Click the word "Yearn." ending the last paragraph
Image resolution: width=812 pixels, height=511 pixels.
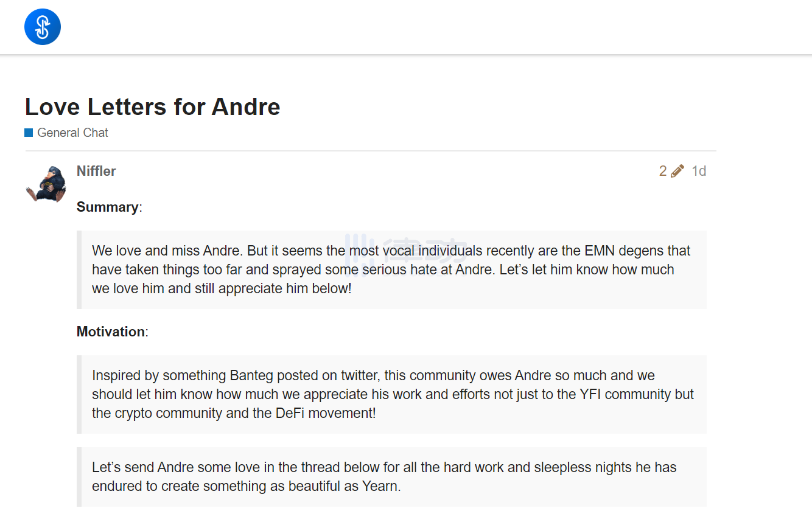380,486
